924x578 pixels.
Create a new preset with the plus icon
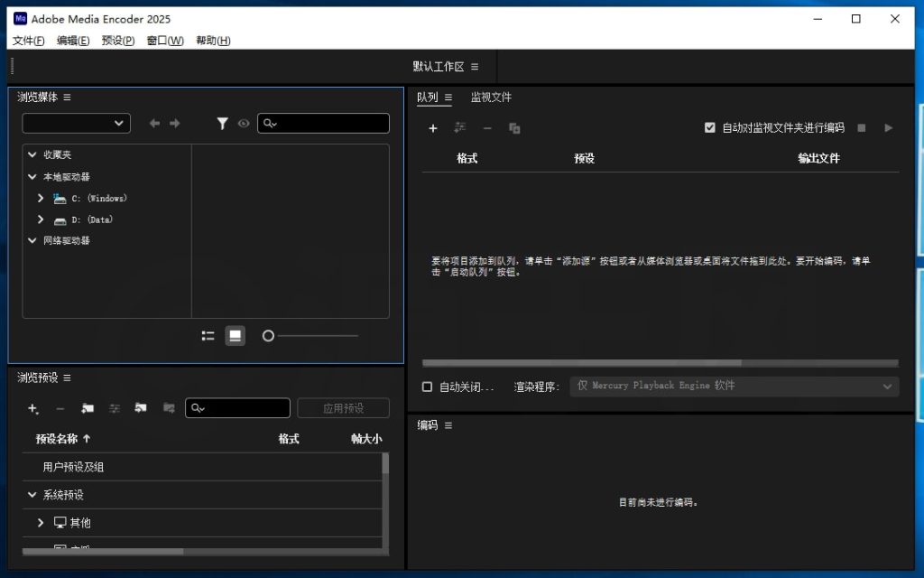pos(33,408)
